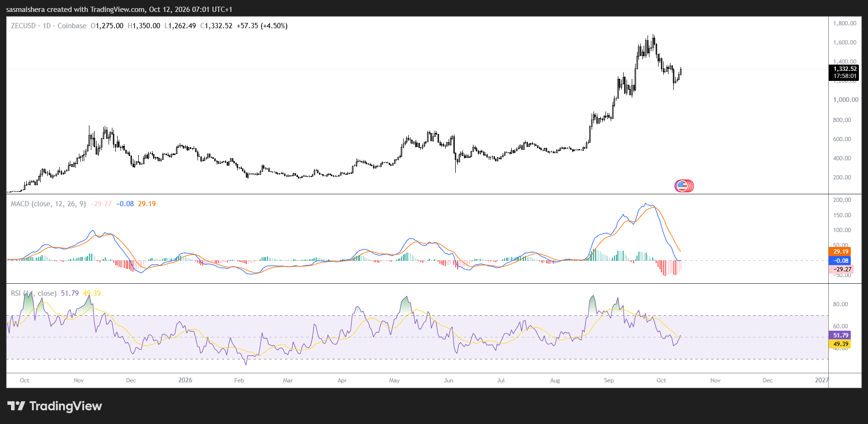Click the US flag economic event icon
868x424 pixels.
coord(682,186)
